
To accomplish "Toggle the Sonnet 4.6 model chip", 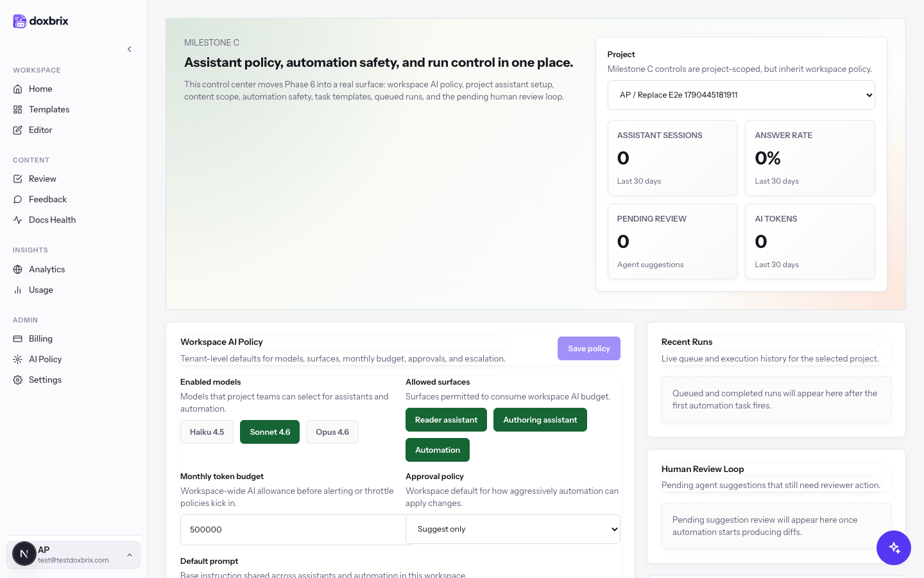I will click(269, 432).
